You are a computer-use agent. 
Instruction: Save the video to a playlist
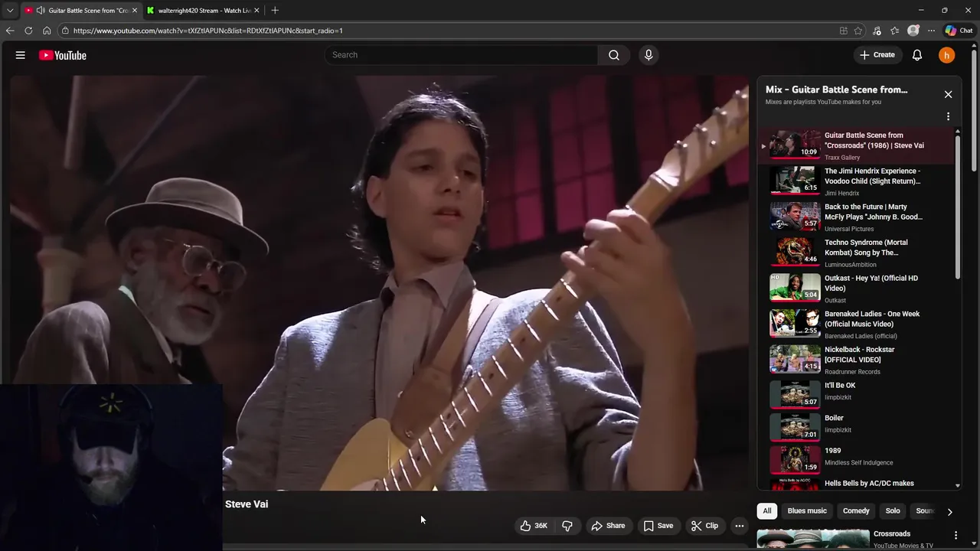[658, 526]
